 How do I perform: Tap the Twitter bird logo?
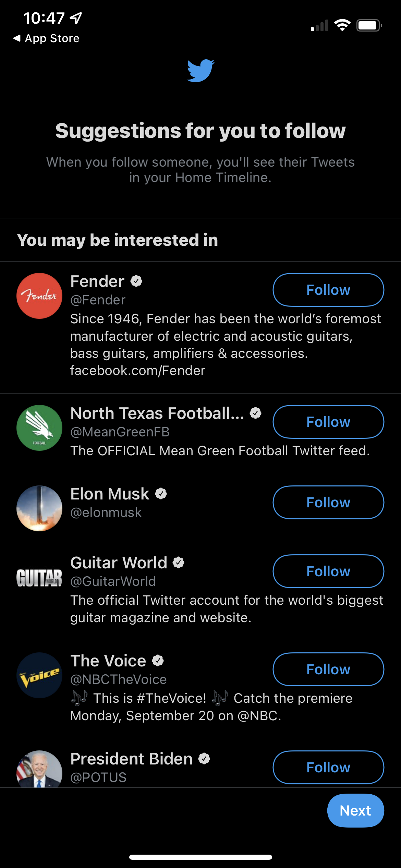point(200,71)
